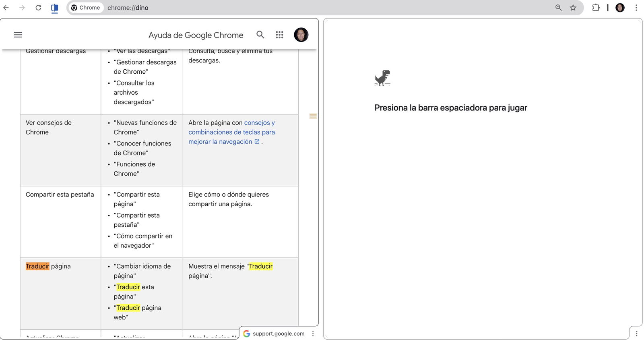Open the Google apps grid icon
The image size is (644, 340).
pyautogui.click(x=280, y=35)
